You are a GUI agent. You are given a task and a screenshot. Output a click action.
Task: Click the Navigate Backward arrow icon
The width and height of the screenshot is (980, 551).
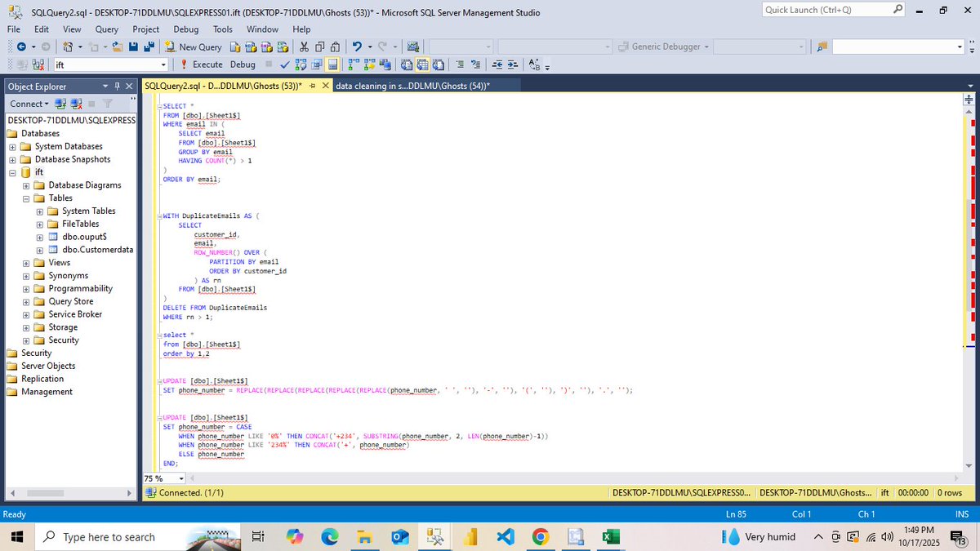[21, 47]
